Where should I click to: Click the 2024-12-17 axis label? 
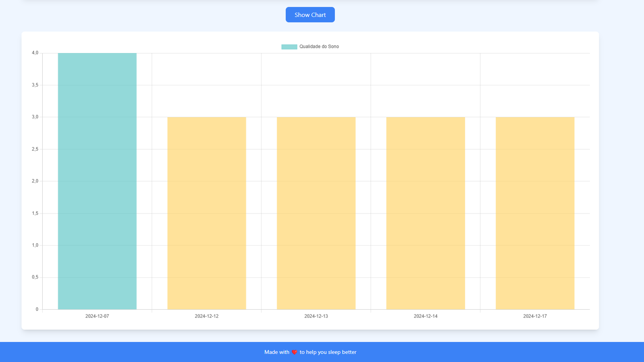(535, 316)
